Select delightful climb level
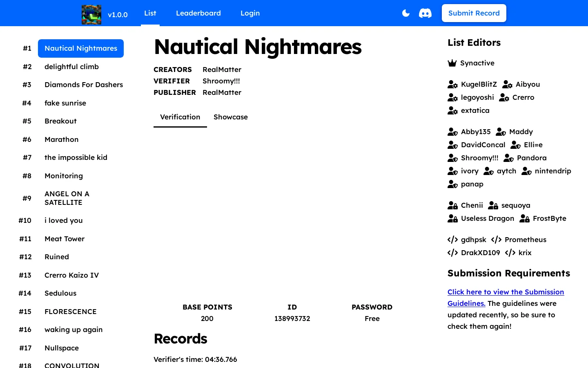 tap(71, 67)
